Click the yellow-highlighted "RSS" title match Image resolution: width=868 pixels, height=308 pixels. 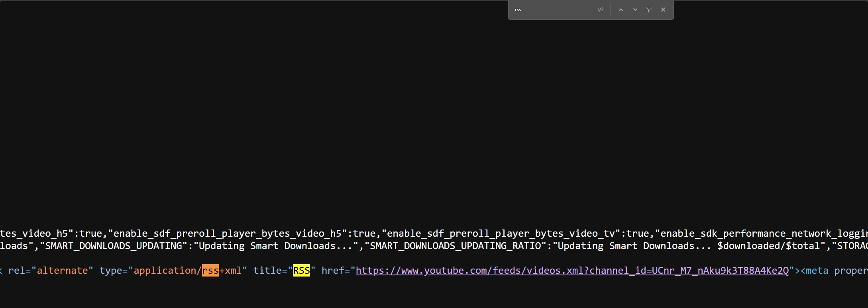301,271
